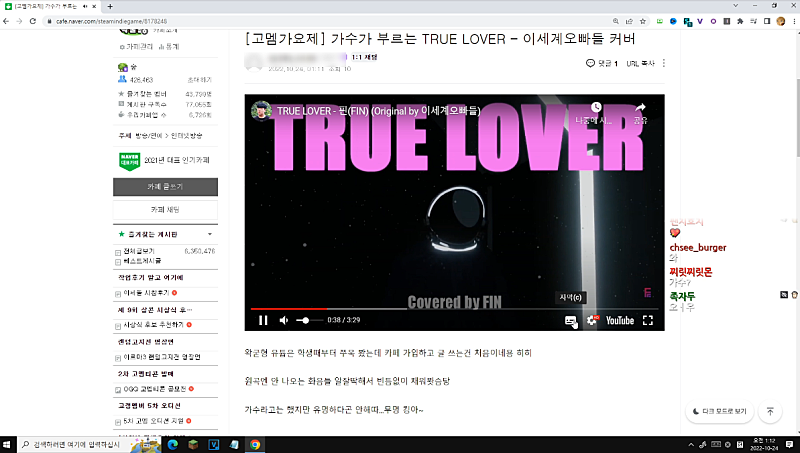The width and height of the screenshot is (800, 453).
Task: Enter fullscreen mode on the video
Action: (648, 320)
